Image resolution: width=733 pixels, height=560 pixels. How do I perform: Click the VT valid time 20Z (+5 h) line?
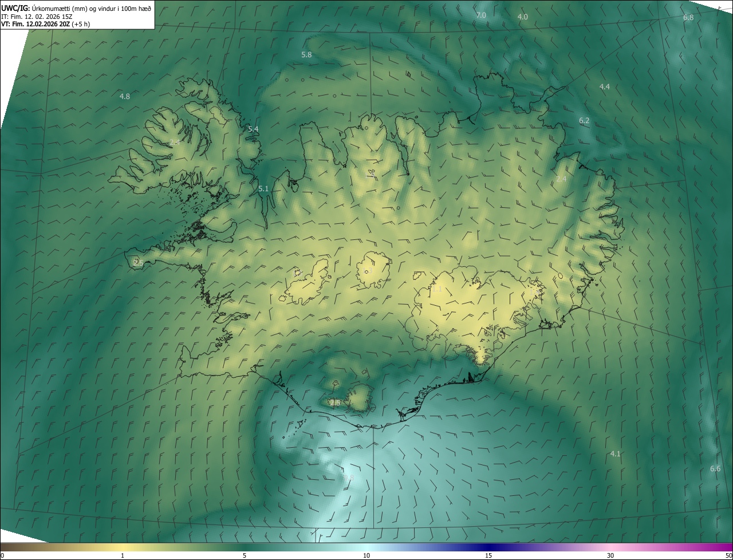[45, 24]
